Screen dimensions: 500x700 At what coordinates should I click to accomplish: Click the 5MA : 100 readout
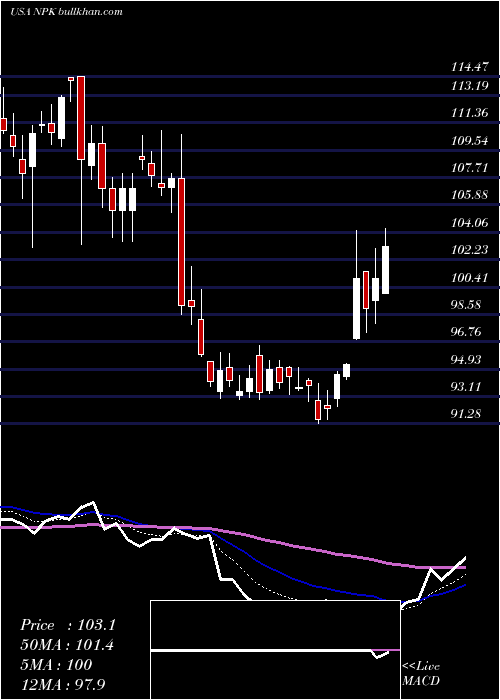[56, 665]
